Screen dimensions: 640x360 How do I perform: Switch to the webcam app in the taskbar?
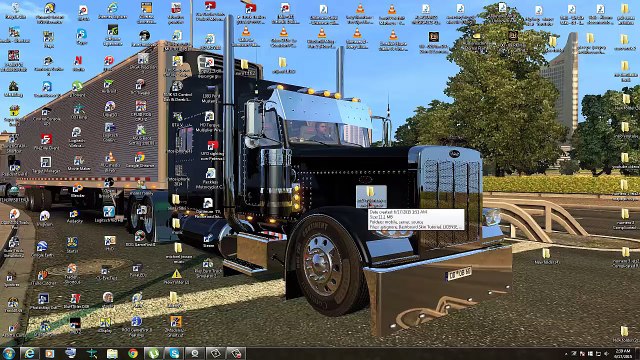point(195,353)
